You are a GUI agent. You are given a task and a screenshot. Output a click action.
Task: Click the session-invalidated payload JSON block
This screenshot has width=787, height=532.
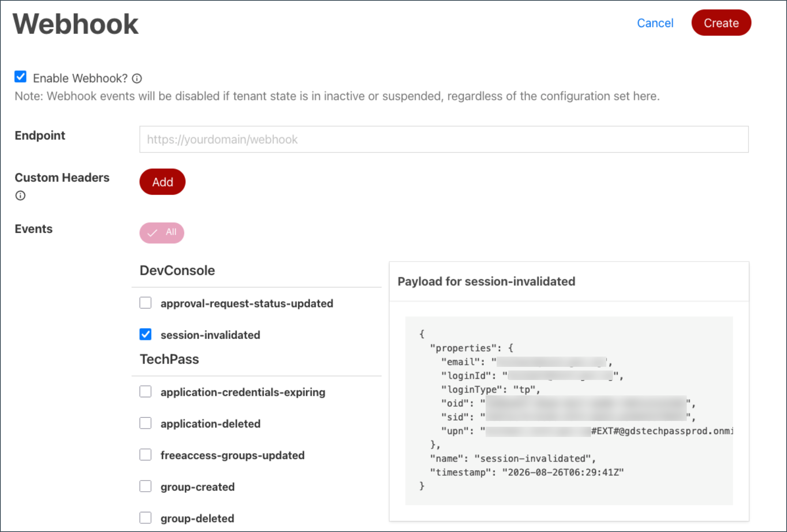(x=569, y=410)
